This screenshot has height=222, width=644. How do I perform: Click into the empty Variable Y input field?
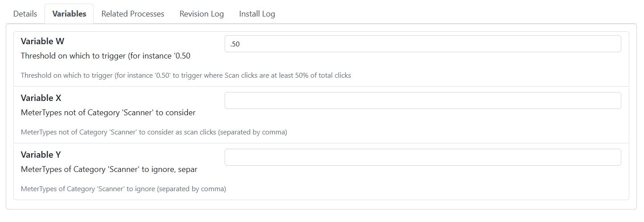pyautogui.click(x=422, y=157)
